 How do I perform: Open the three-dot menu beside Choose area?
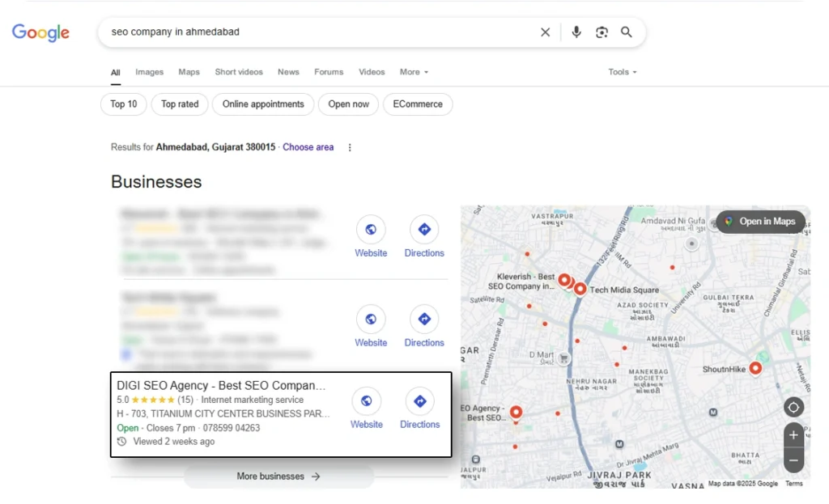350,147
